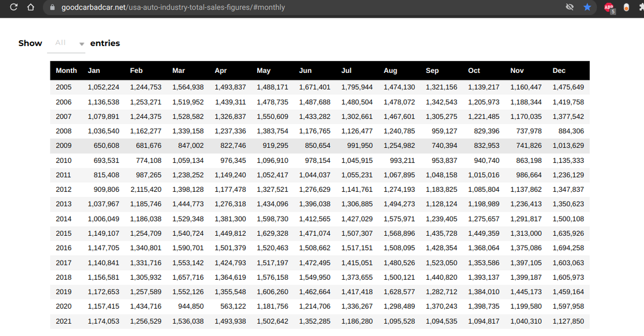Viewport: 644px width, 336px height.
Task: Sort table by the Aug column header
Action: (391, 70)
